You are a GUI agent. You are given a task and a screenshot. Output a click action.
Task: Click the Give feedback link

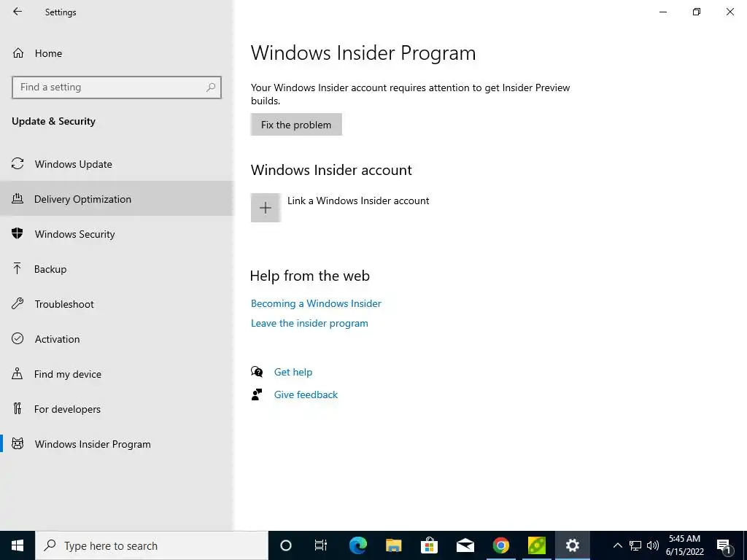306,394
